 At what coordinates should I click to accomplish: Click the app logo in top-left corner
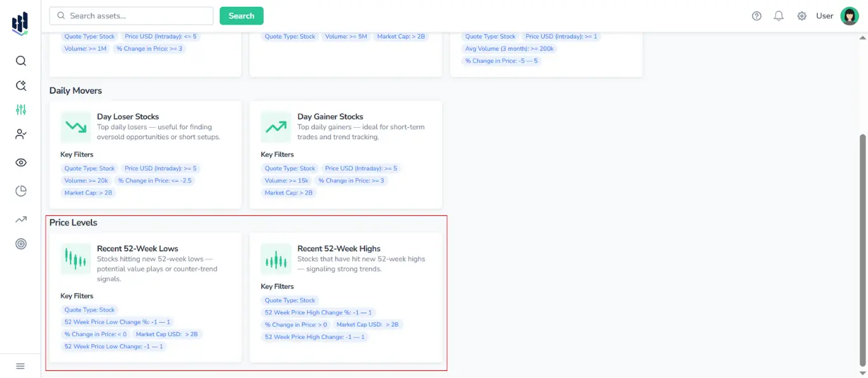point(20,24)
